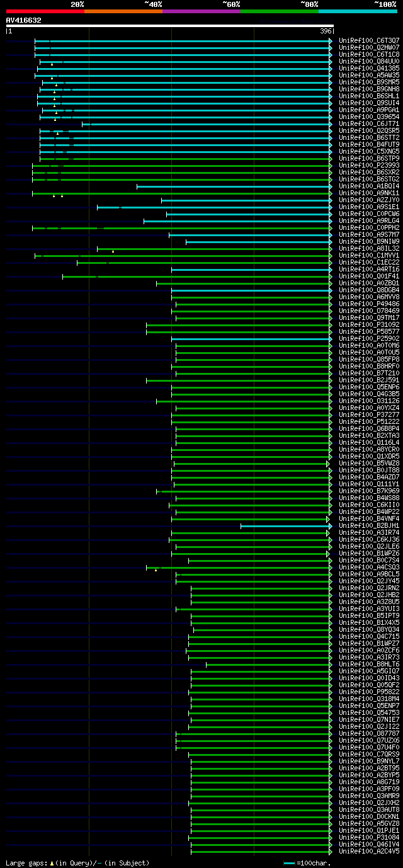
Task: Click the purple ~60% legend color segment
Action: point(201,11)
